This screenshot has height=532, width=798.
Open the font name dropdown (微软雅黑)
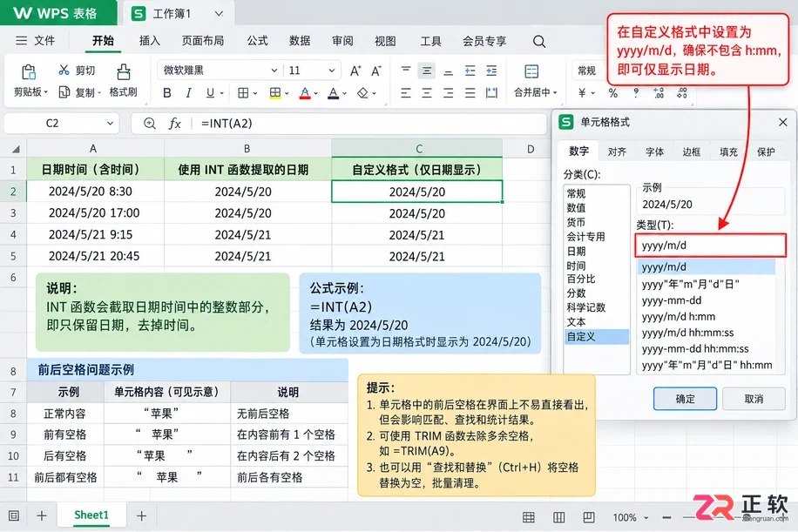(274, 71)
